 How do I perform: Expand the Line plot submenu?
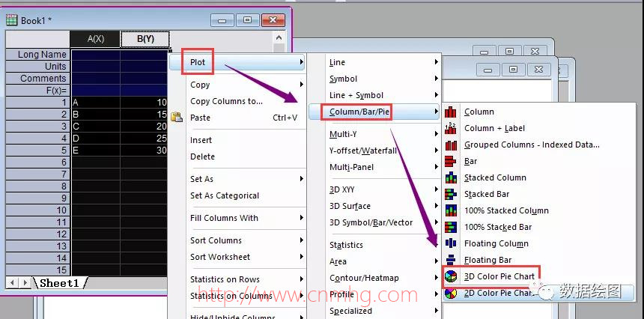(x=383, y=62)
